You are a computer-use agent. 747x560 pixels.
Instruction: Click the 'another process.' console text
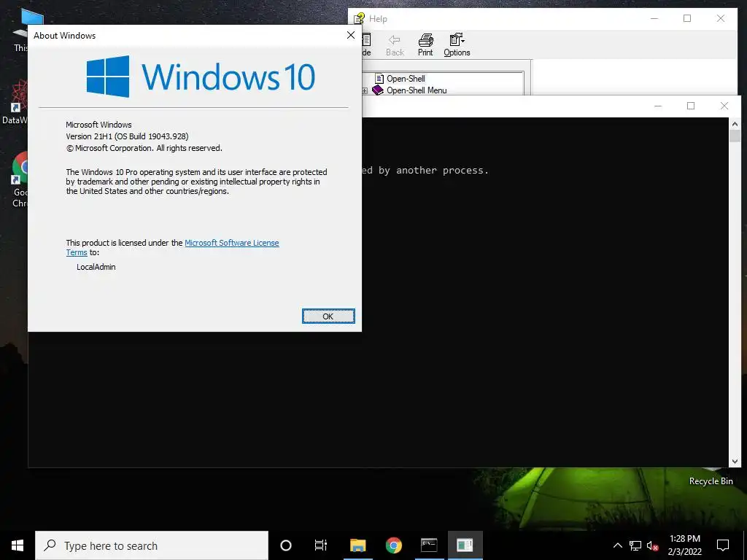tap(442, 171)
